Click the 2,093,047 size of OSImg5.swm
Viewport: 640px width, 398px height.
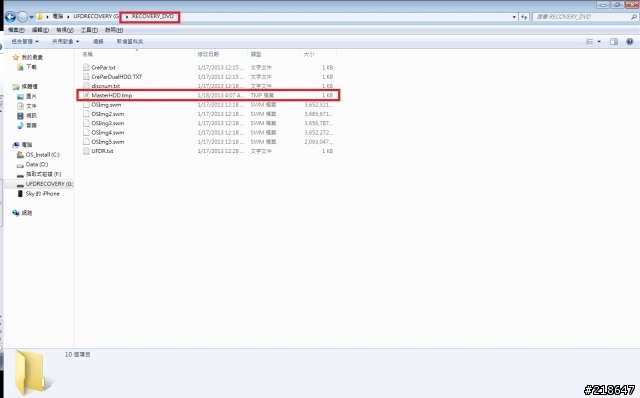pos(319,142)
